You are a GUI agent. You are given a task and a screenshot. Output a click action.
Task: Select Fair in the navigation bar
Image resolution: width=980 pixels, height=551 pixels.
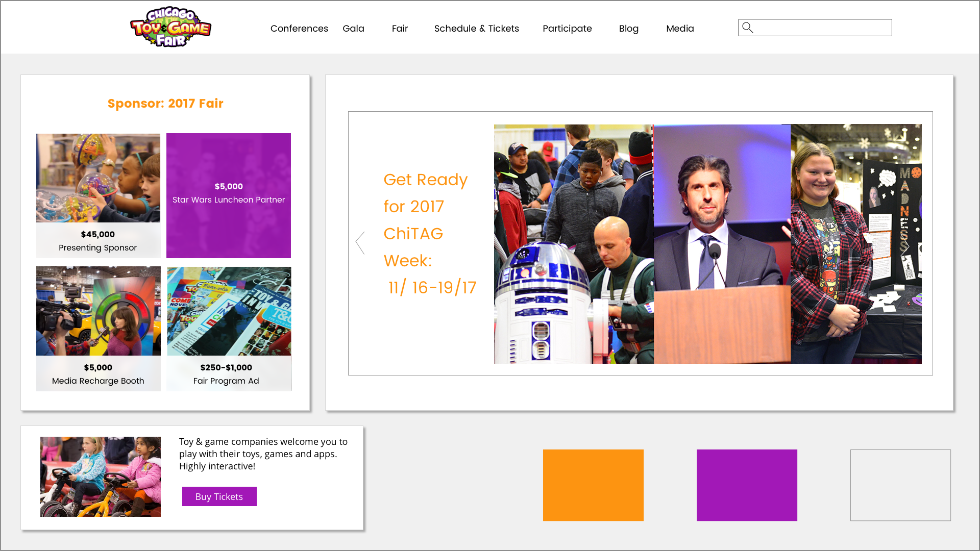(x=400, y=29)
